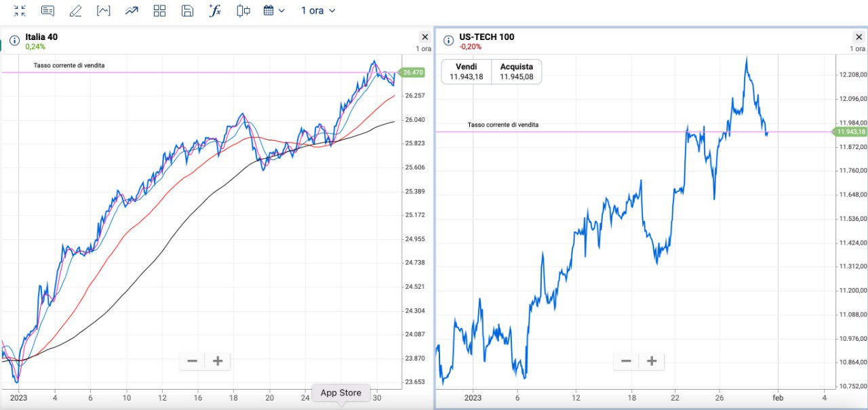
Task: Click the 2023 date label under US-TECH 100
Action: coord(473,398)
